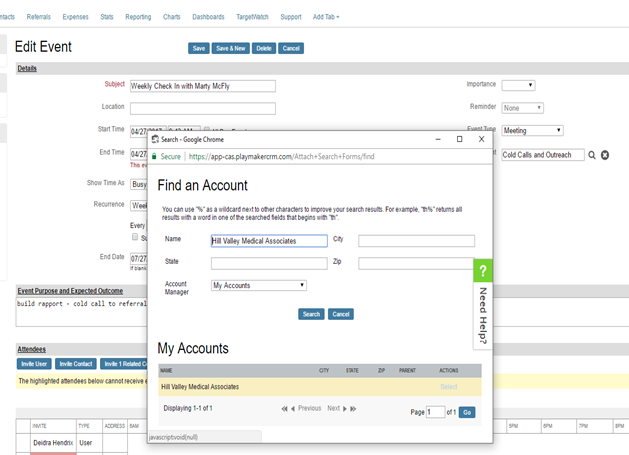Click the Secure padlock icon in address bar
This screenshot has width=629, height=455.
coord(154,156)
